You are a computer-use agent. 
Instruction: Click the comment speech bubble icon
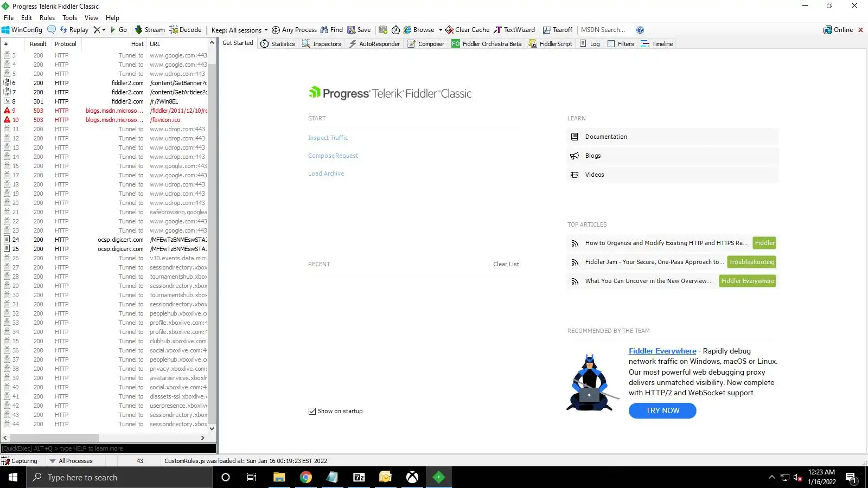coord(52,30)
